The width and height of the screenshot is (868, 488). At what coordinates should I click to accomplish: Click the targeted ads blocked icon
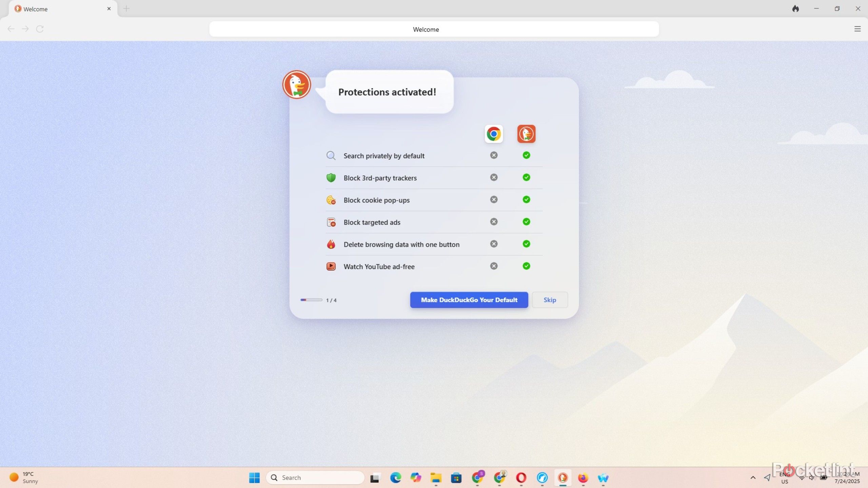coord(331,222)
